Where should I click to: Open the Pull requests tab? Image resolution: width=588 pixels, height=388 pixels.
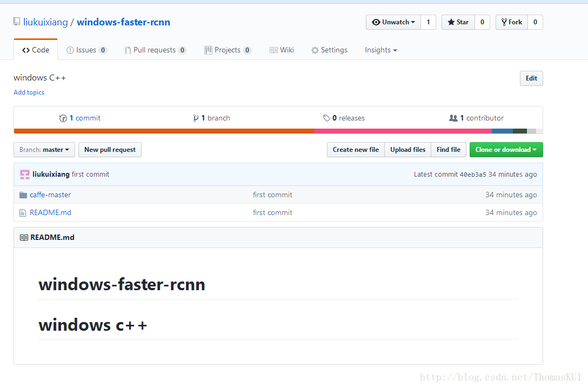tap(155, 50)
